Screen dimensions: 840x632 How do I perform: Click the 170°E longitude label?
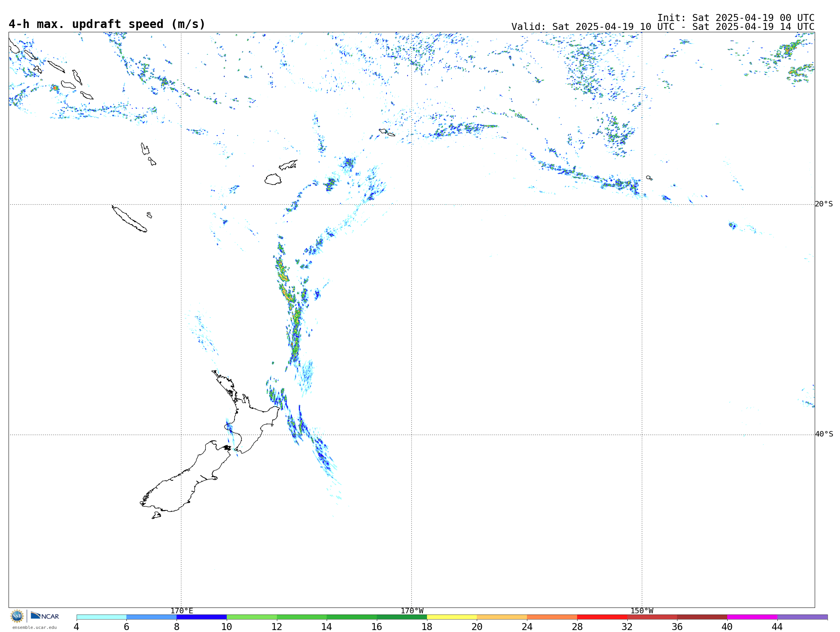[182, 611]
